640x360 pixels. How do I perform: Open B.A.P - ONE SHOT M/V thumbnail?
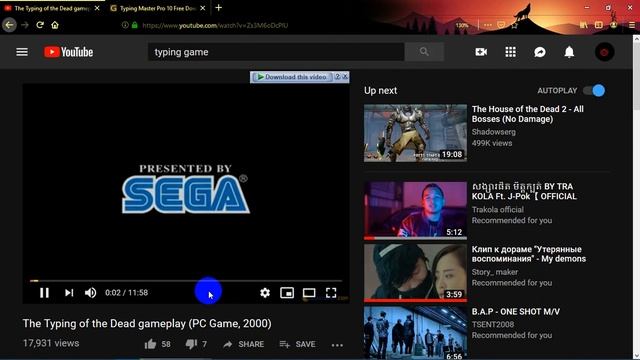(x=415, y=333)
